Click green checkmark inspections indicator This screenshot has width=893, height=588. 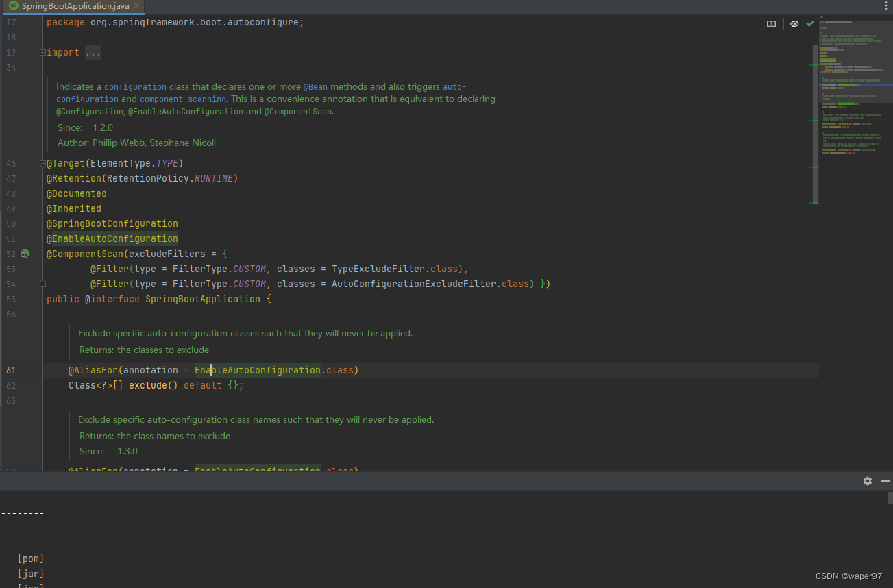pyautogui.click(x=810, y=24)
